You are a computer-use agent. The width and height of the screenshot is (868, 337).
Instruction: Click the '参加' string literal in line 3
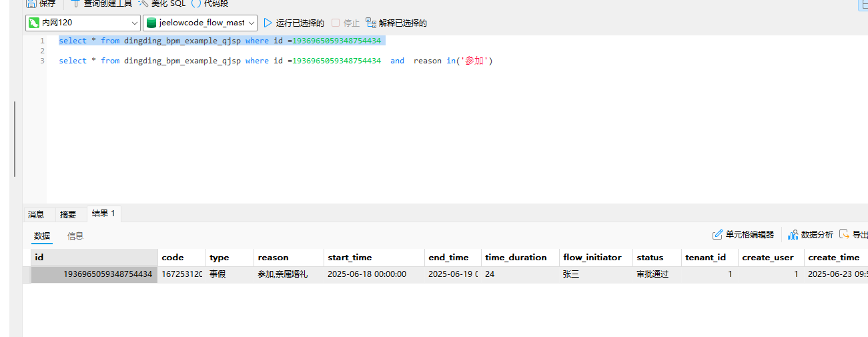click(x=474, y=61)
